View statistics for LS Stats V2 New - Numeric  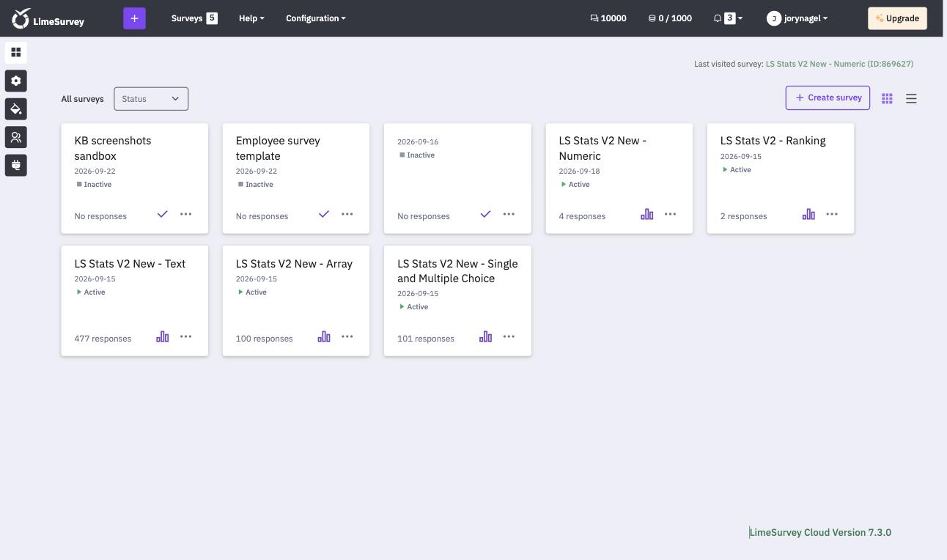click(x=647, y=214)
